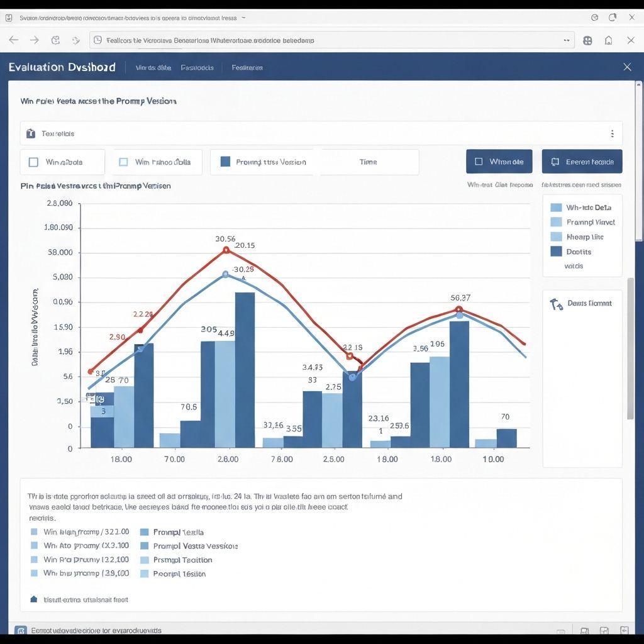Open the address bar ellipsis menu

pos(565,39)
